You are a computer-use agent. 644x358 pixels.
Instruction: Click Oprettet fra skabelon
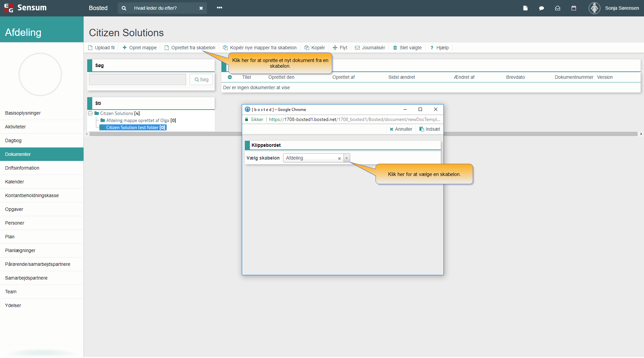[x=190, y=48]
